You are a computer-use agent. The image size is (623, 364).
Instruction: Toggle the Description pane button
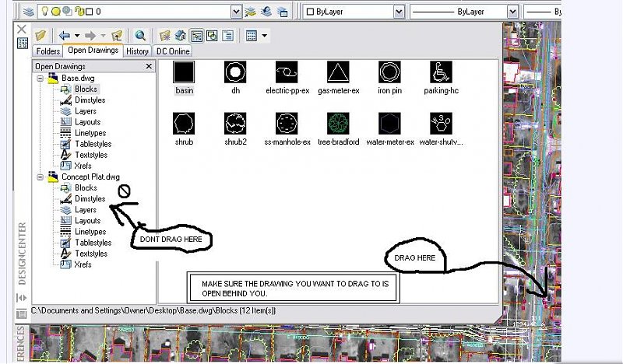tap(227, 36)
